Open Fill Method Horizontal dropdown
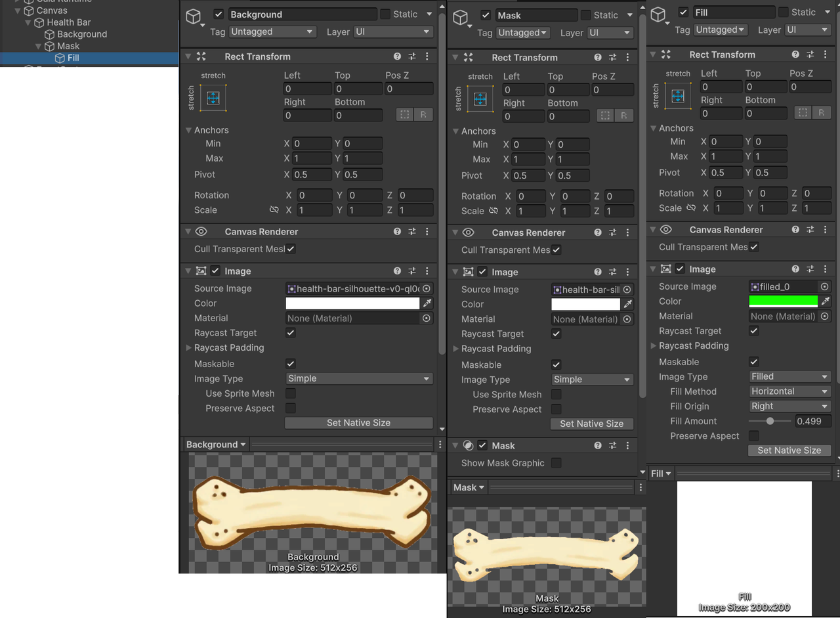Screen dimensions: 840x618 790,391
